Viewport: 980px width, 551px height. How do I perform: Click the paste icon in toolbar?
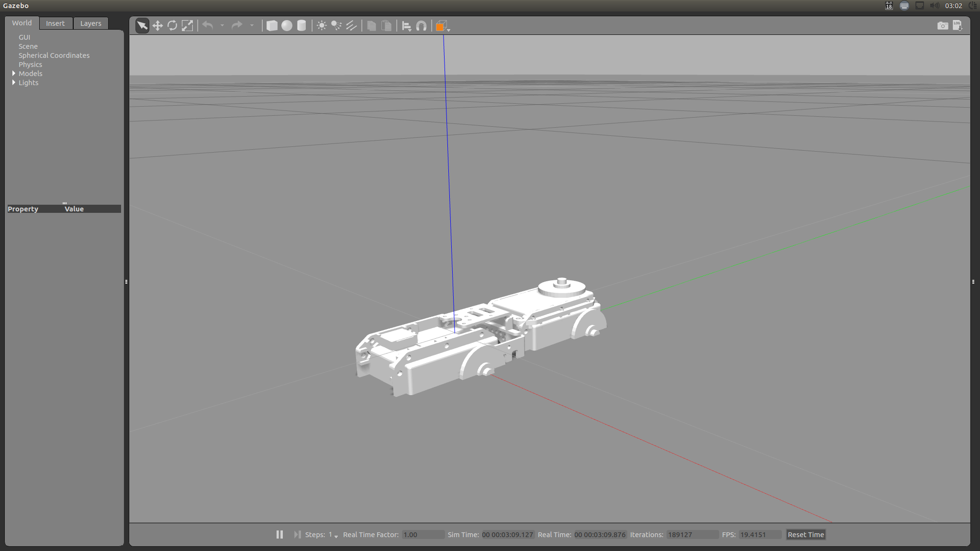386,25
